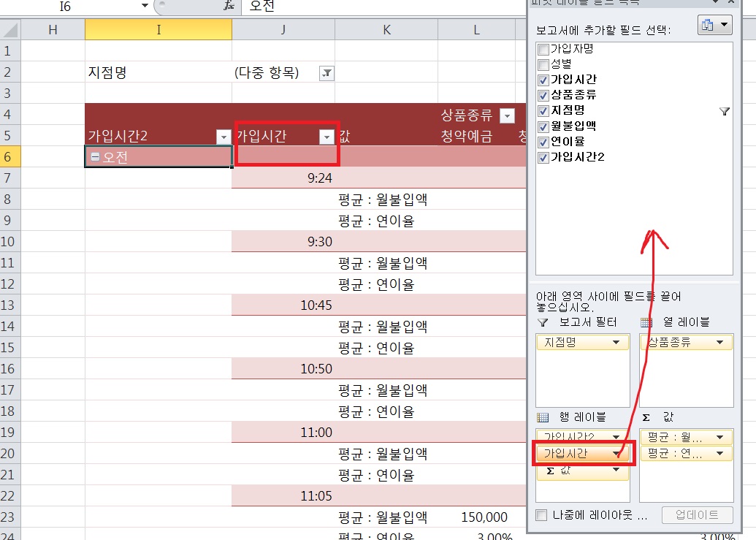The height and width of the screenshot is (540, 756).
Task: Uncheck the 연이율 field checkbox
Action: click(543, 142)
